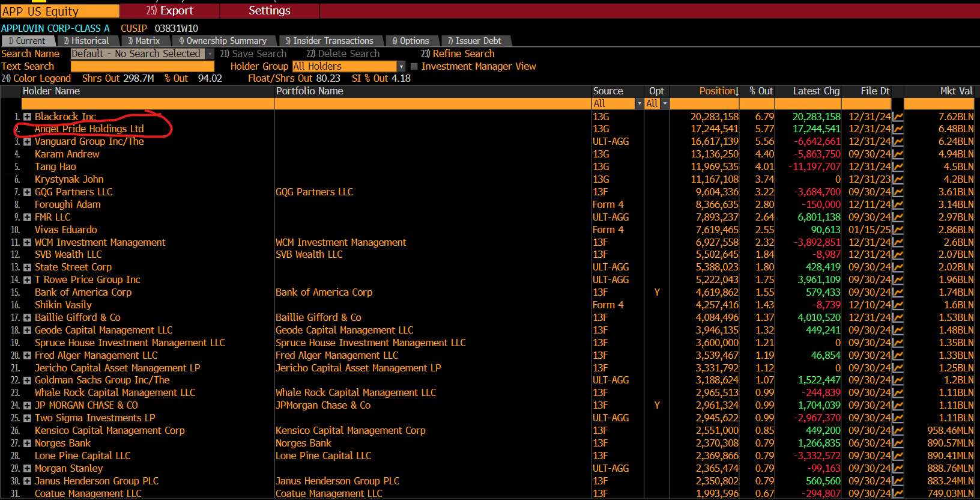Select the Coatue Management LLC holder name
This screenshot has width=980, height=500.
[x=88, y=494]
